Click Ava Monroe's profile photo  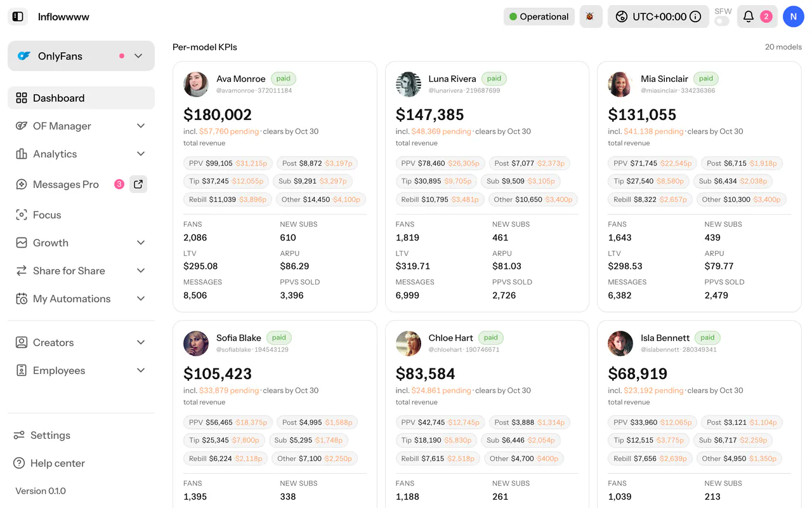(196, 84)
